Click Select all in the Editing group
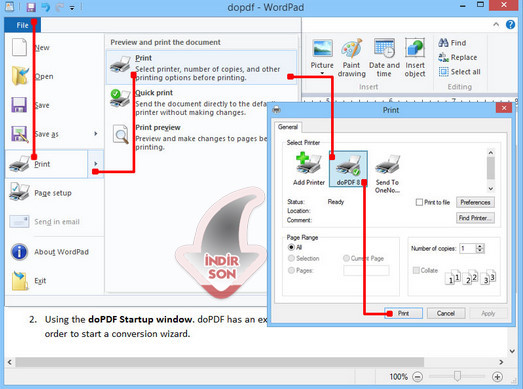The image size is (523, 389). pos(459,72)
